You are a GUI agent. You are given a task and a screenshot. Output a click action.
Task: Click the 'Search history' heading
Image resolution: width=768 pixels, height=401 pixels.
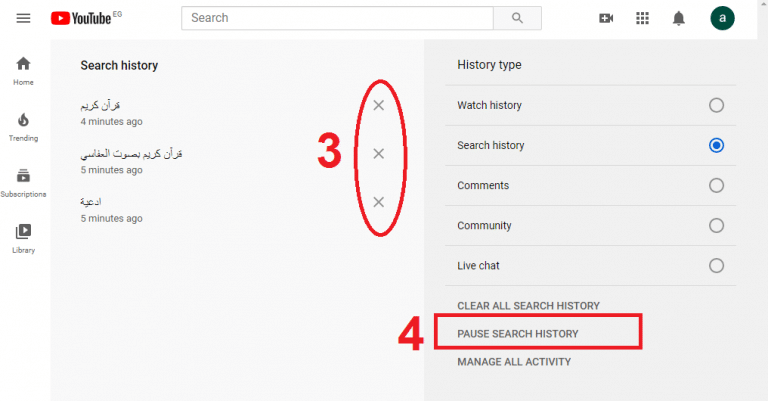pos(119,66)
